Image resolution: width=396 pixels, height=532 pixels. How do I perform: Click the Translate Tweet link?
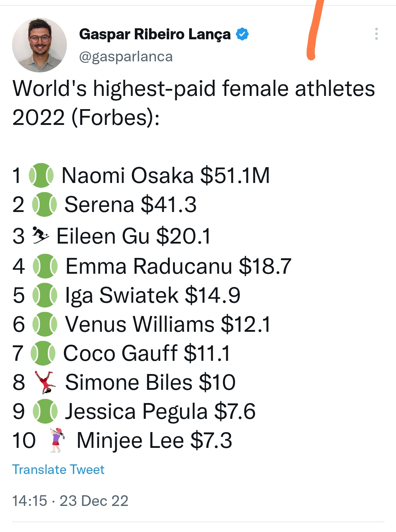point(58,469)
